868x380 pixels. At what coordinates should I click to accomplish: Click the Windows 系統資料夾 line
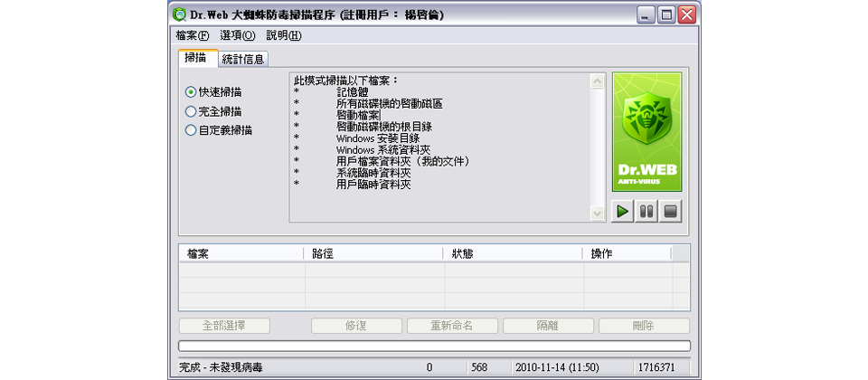coord(383,149)
